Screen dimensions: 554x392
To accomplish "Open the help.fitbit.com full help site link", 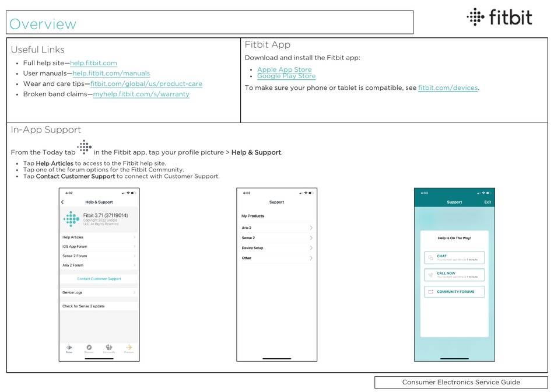I will click(x=93, y=63).
